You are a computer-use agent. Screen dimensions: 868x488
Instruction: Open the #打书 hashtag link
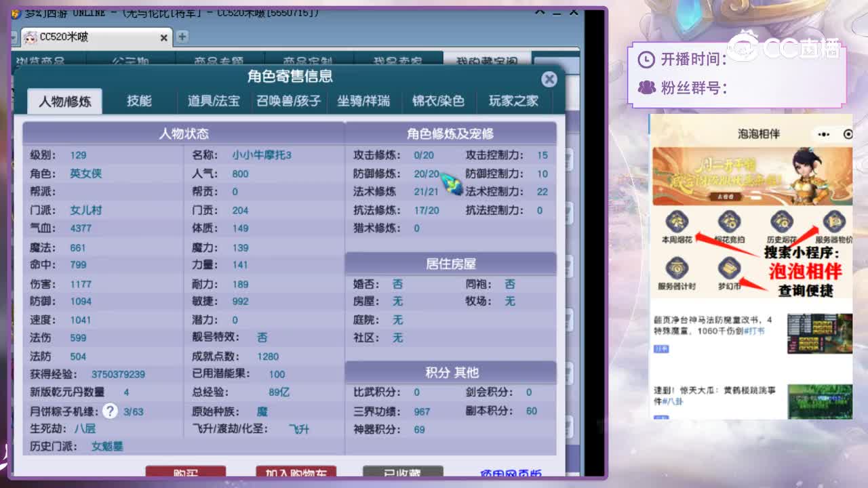[x=754, y=331]
